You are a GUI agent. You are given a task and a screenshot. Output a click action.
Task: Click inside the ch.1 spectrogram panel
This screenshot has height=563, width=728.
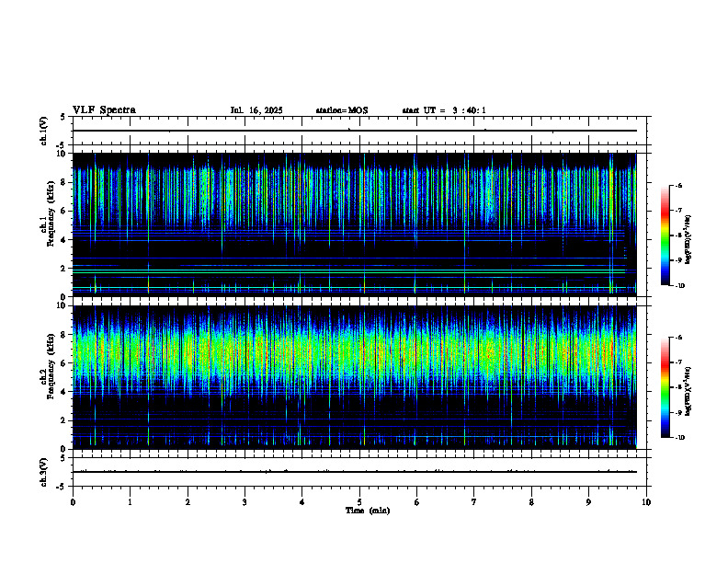(354, 224)
